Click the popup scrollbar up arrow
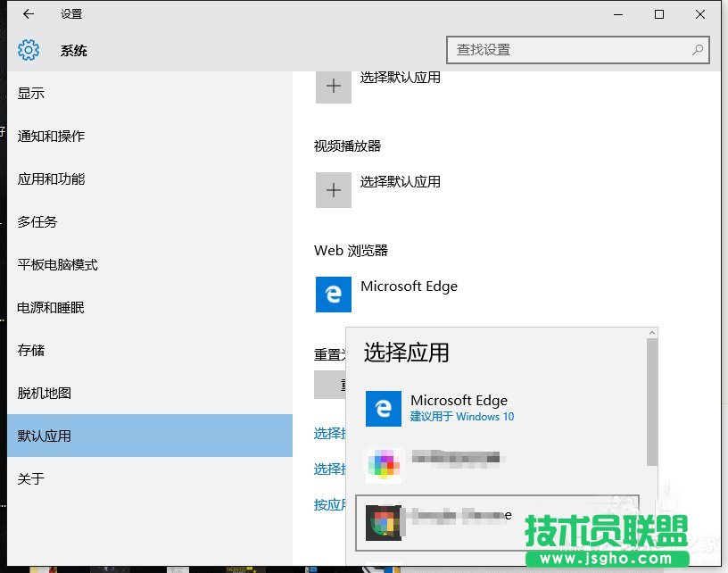Viewport: 728px width, 573px height. click(652, 333)
